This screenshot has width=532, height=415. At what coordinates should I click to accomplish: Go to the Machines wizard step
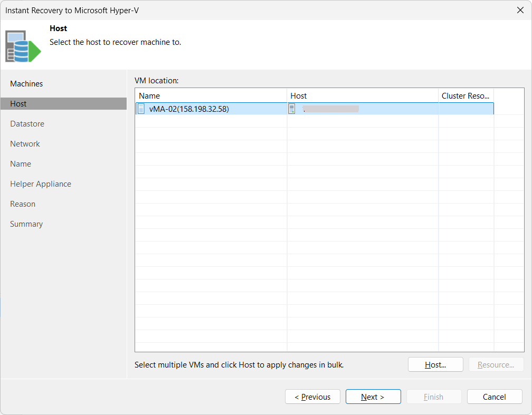26,84
